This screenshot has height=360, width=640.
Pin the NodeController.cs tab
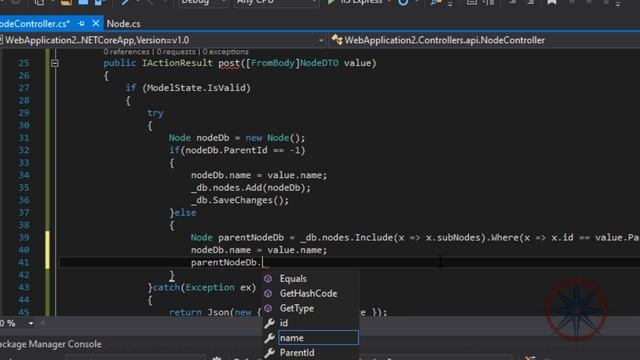tap(81, 24)
